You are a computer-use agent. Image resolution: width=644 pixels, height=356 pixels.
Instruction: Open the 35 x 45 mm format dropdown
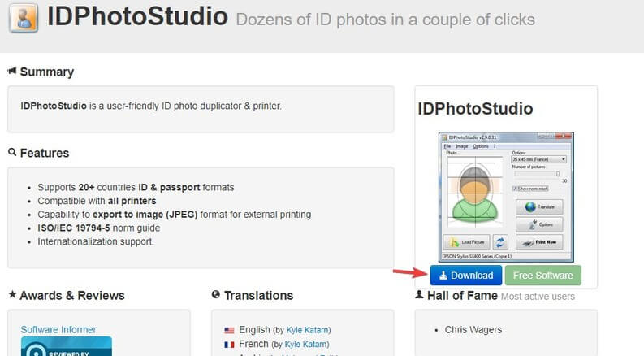[x=538, y=159]
